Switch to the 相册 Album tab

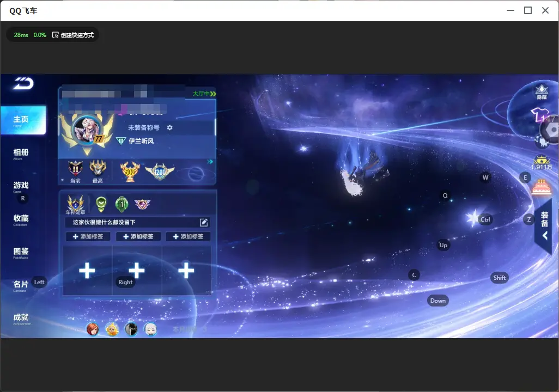21,154
